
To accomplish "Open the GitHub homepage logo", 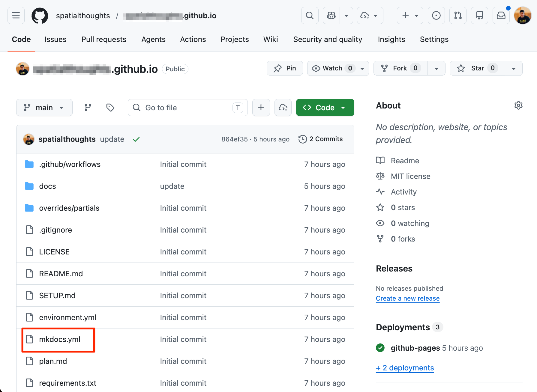I will pos(40,16).
